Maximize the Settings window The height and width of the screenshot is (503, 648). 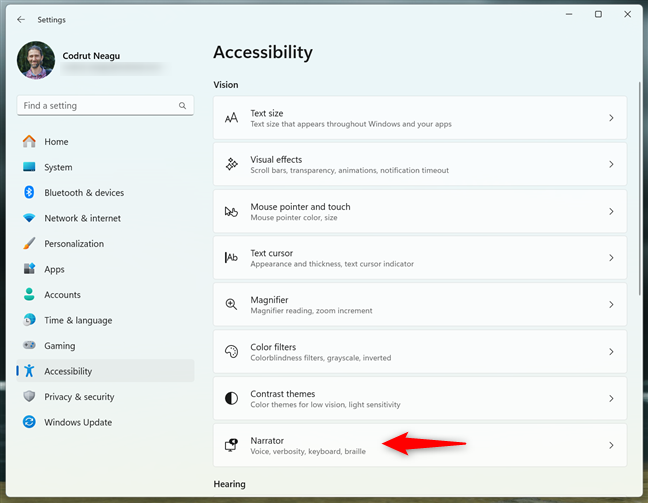click(x=598, y=14)
